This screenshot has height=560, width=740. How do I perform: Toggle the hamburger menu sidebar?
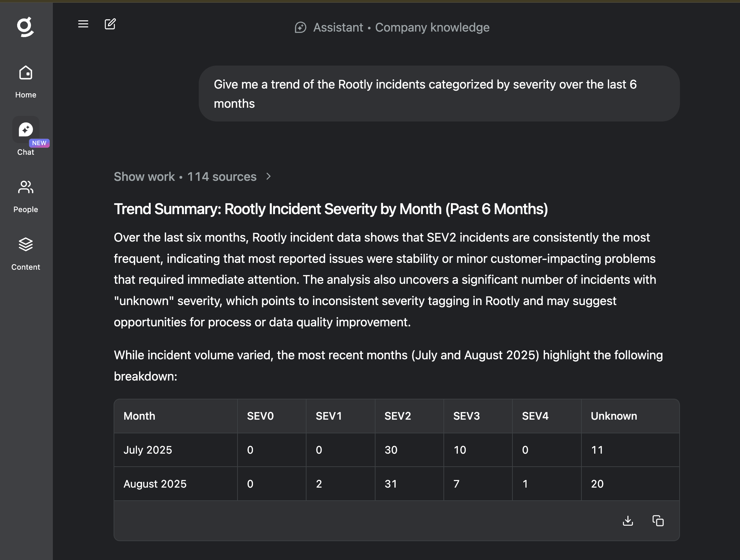[x=83, y=24]
